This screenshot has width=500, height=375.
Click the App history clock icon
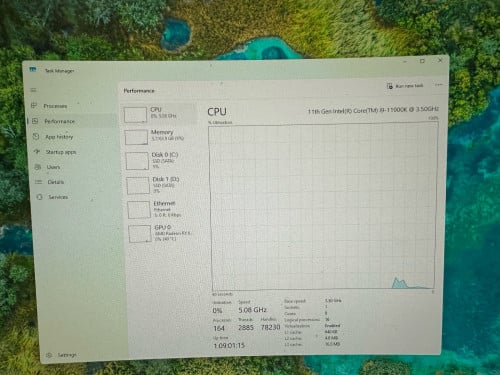36,136
